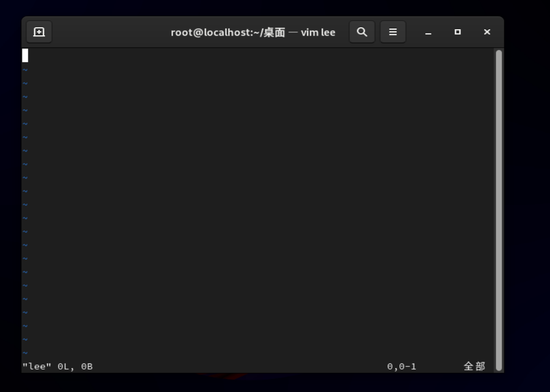Click the 全部 status indicator
550x392 pixels.
pyautogui.click(x=474, y=366)
